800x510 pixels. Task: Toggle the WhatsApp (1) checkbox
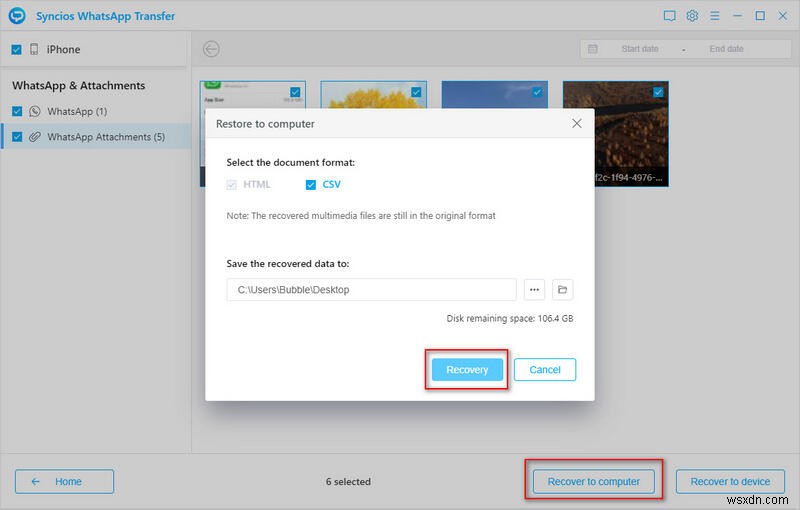[x=17, y=111]
